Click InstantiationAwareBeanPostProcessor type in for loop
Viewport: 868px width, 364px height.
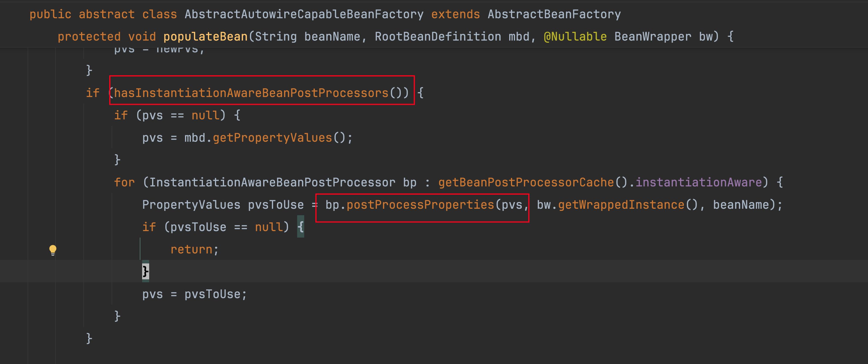pyautogui.click(x=272, y=182)
